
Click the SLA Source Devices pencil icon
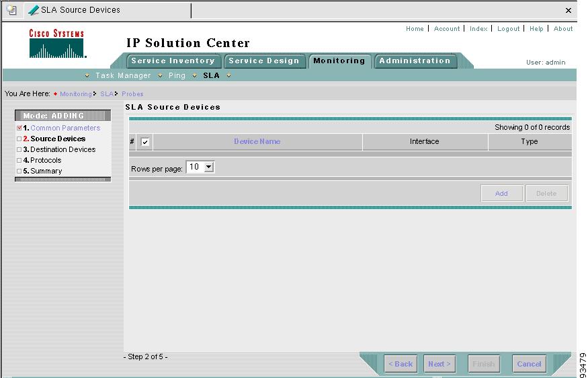click(34, 10)
